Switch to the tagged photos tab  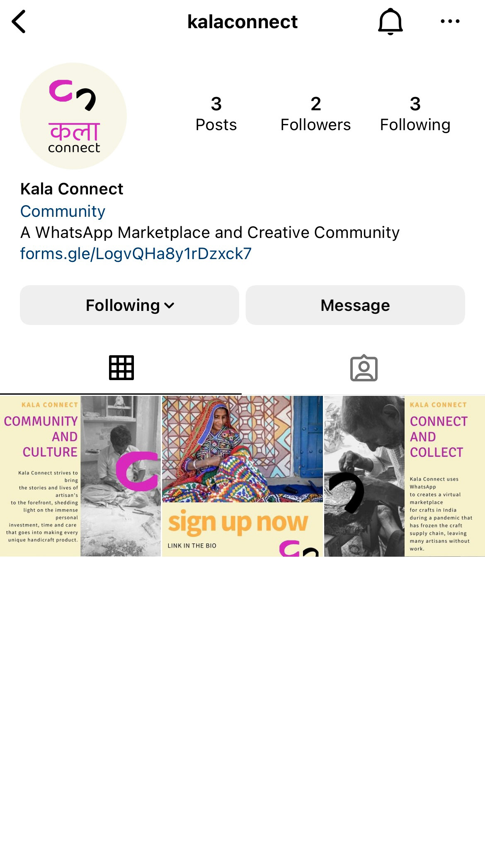click(364, 368)
